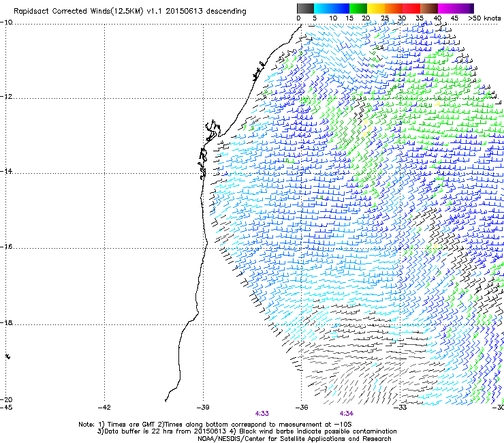The width and height of the screenshot is (504, 443).
Task: Click the latitude axis label '-16'
Action: click(5, 247)
